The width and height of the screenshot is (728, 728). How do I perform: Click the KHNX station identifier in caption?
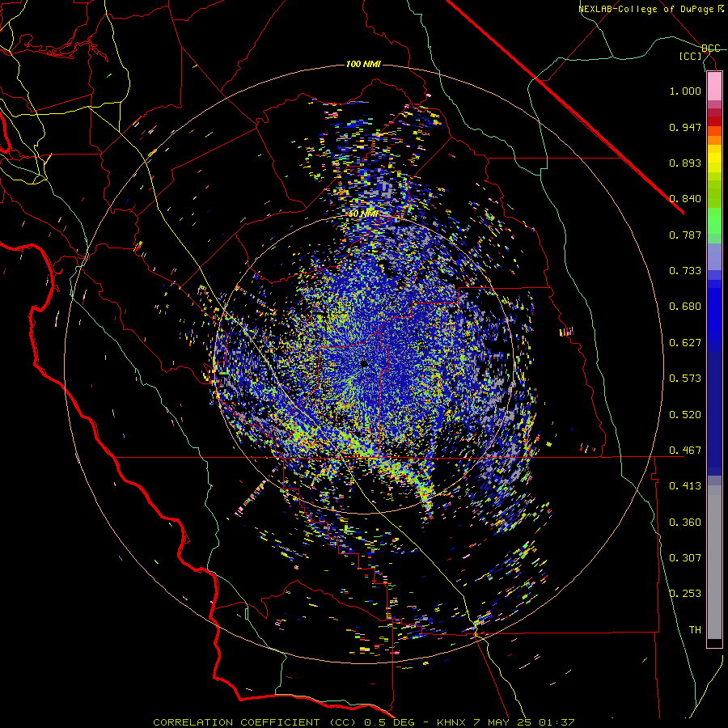tap(451, 722)
